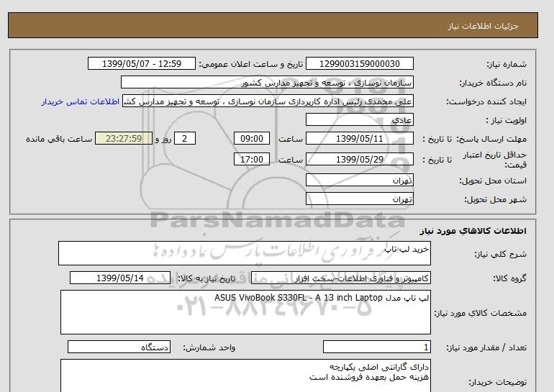Select the تاریخ نیاز به کالا label

(x=206, y=278)
